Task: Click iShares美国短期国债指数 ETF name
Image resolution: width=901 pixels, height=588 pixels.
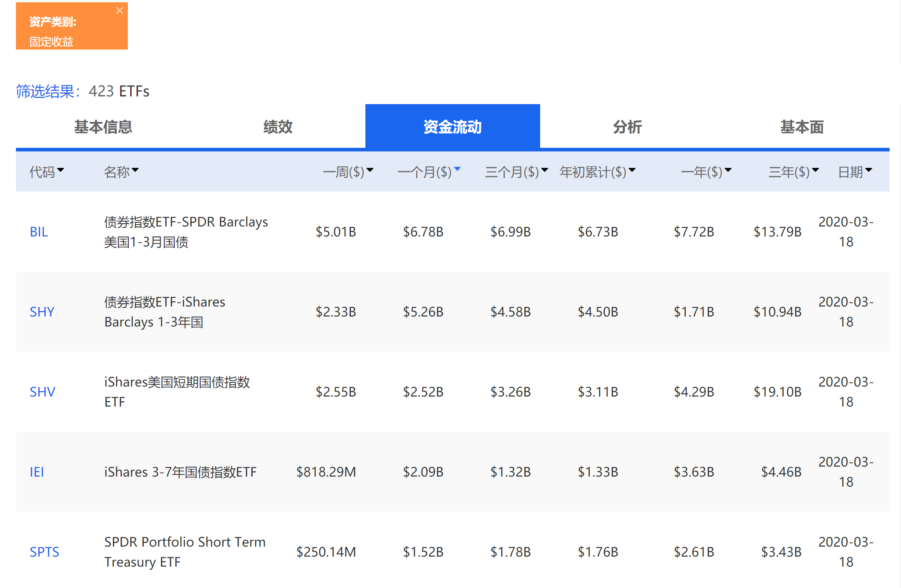Action: [x=177, y=392]
